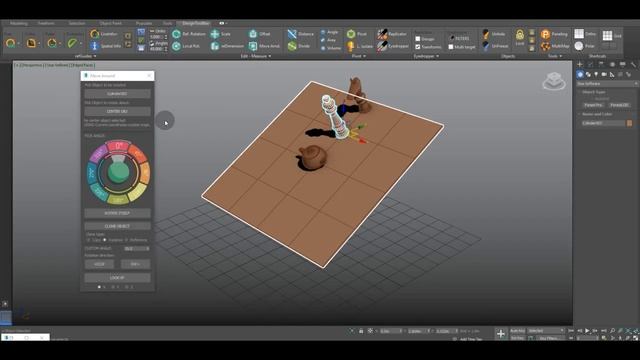Click the L. Isolate lightbulb icon

coord(351,46)
